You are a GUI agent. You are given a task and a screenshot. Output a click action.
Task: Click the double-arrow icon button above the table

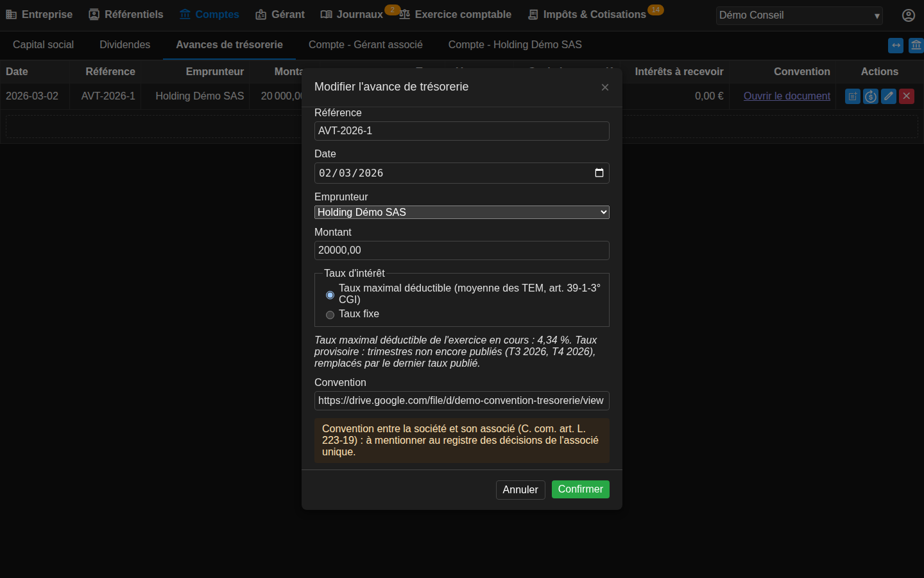(896, 46)
